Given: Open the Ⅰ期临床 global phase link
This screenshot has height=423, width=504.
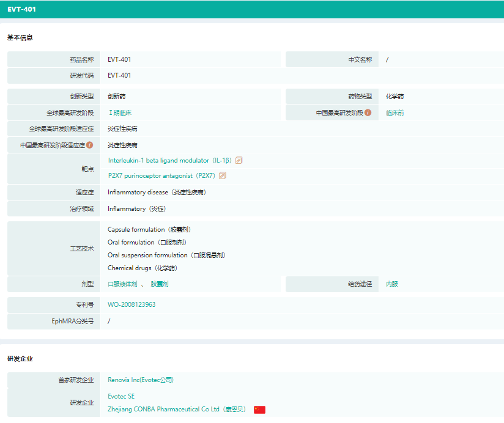Looking at the screenshot, I should click(120, 113).
